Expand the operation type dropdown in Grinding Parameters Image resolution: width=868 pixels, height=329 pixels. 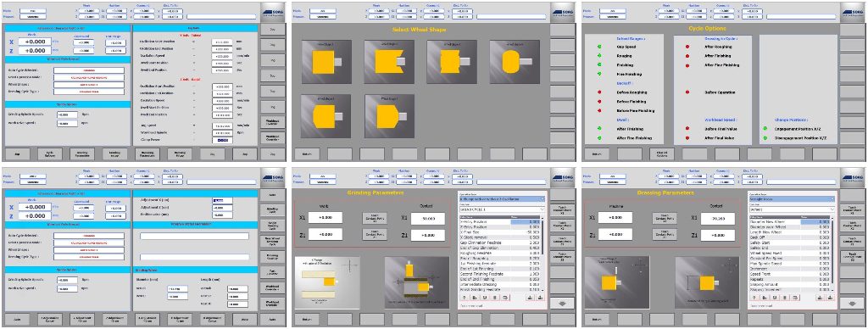(501, 198)
